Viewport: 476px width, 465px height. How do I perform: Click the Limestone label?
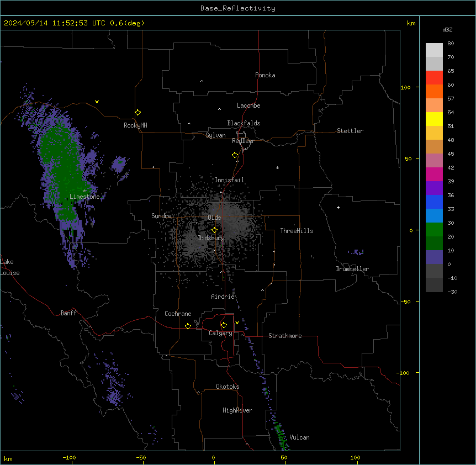84,197
